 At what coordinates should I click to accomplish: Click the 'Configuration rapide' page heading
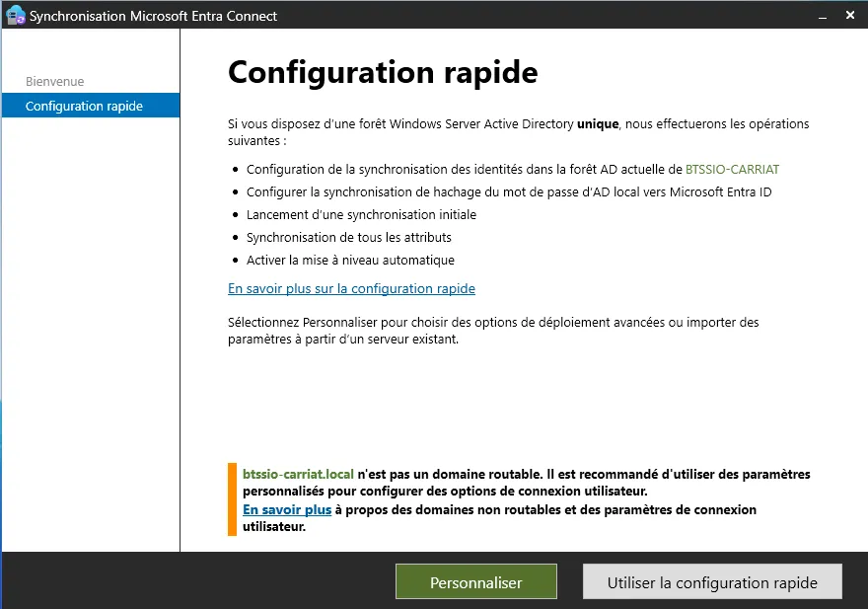383,73
